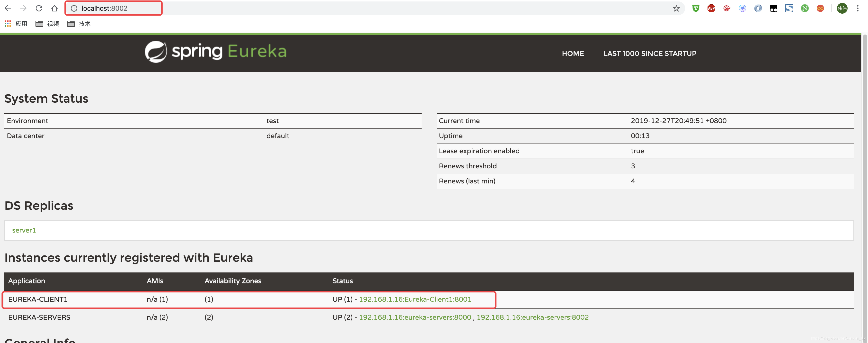Select the Uptime value 00:13
The height and width of the screenshot is (343, 868).
point(640,135)
